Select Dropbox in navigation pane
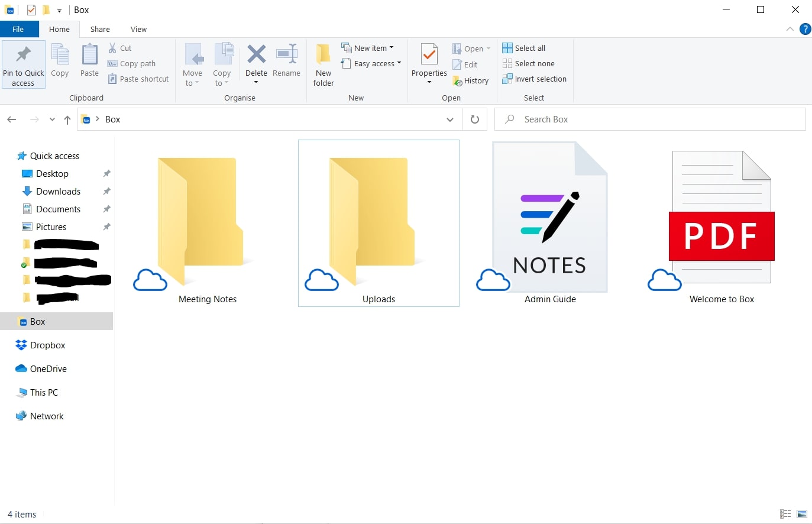The height and width of the screenshot is (524, 812). point(47,345)
